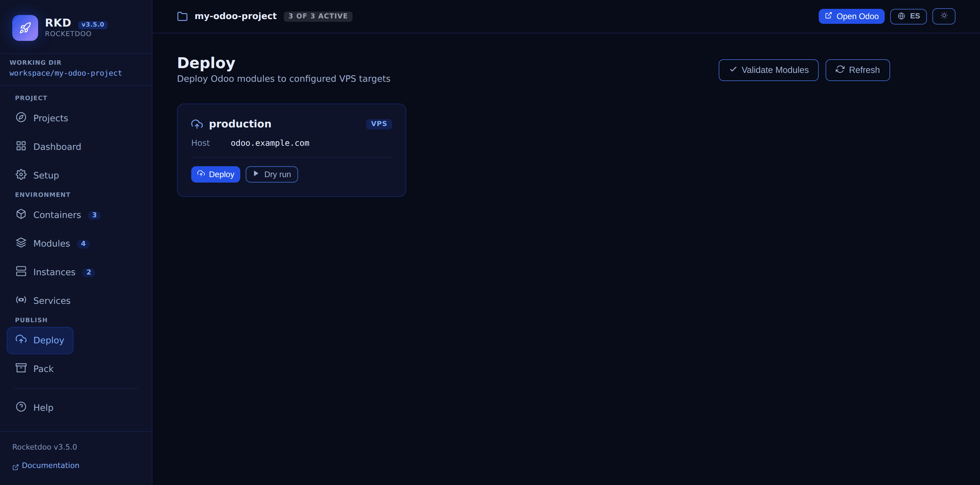The height and width of the screenshot is (485, 980).
Task: Open Help from the sidebar
Action: pyautogui.click(x=35, y=408)
